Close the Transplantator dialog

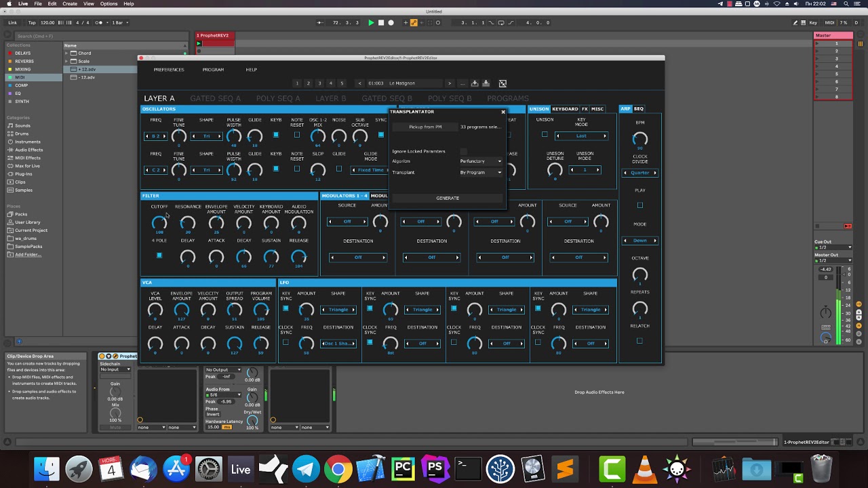click(503, 112)
